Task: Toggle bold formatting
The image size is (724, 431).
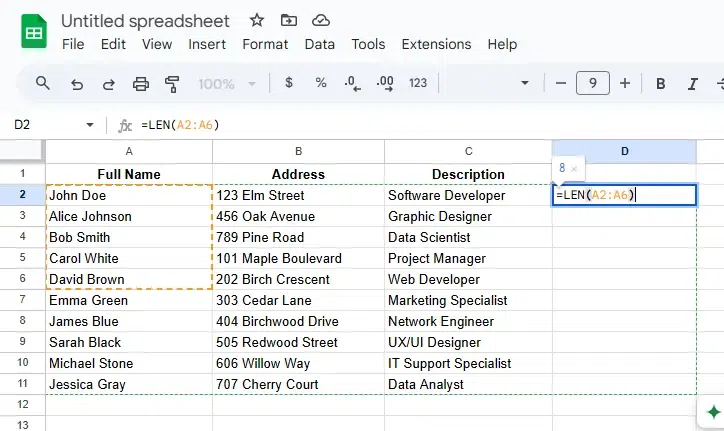Action: (661, 84)
